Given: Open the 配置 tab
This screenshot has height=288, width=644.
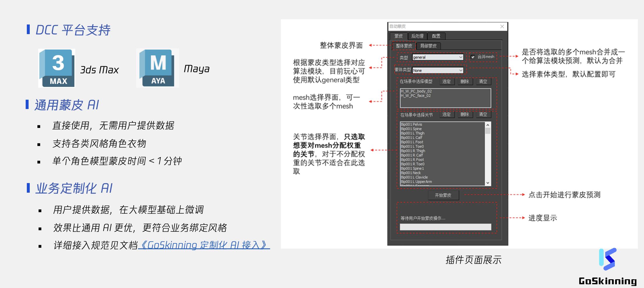Looking at the screenshot, I should tap(436, 36).
